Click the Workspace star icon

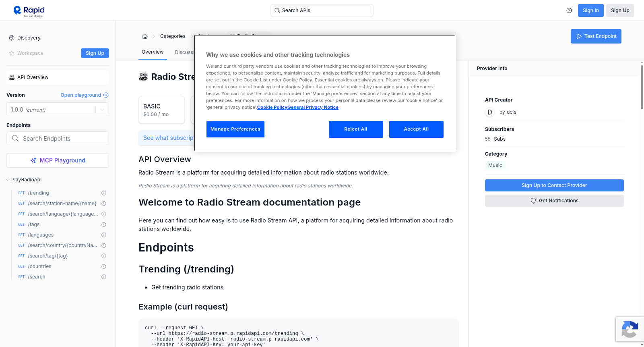[x=12, y=53]
